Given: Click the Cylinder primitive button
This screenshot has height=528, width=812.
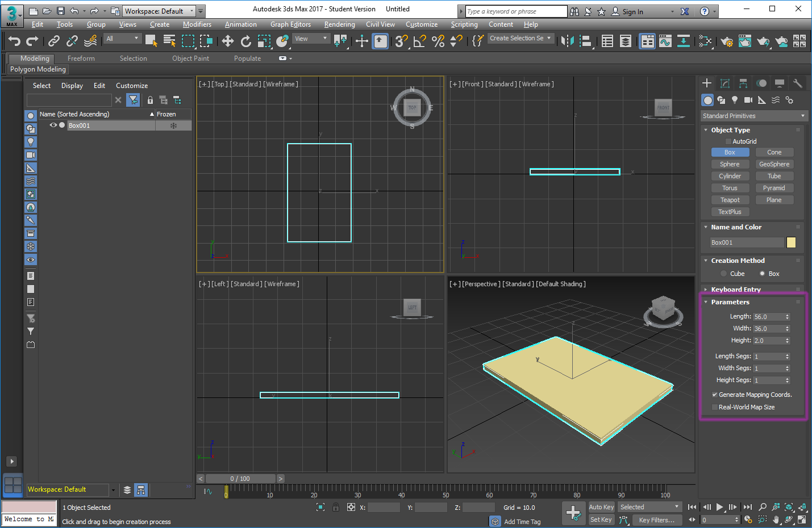Looking at the screenshot, I should point(730,176).
